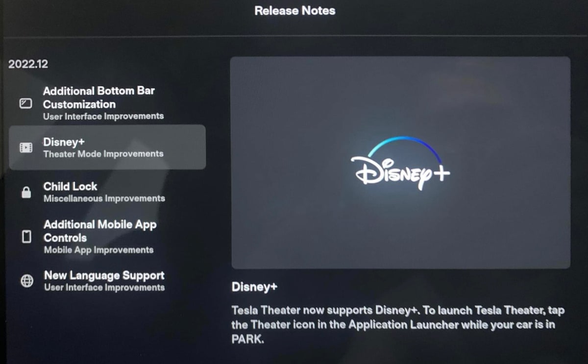Screen dimensions: 588x364
Task: Click the Child Lock padlock icon
Action: pos(26,192)
